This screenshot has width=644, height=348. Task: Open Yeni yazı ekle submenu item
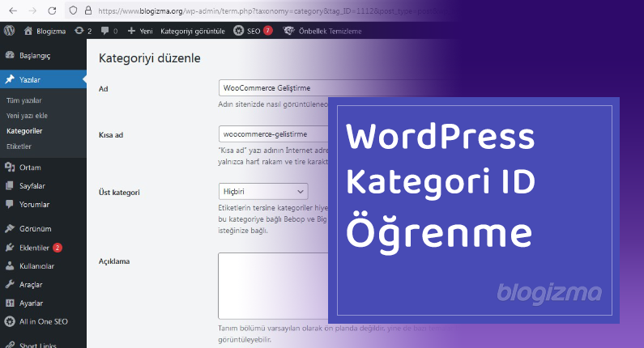[27, 116]
